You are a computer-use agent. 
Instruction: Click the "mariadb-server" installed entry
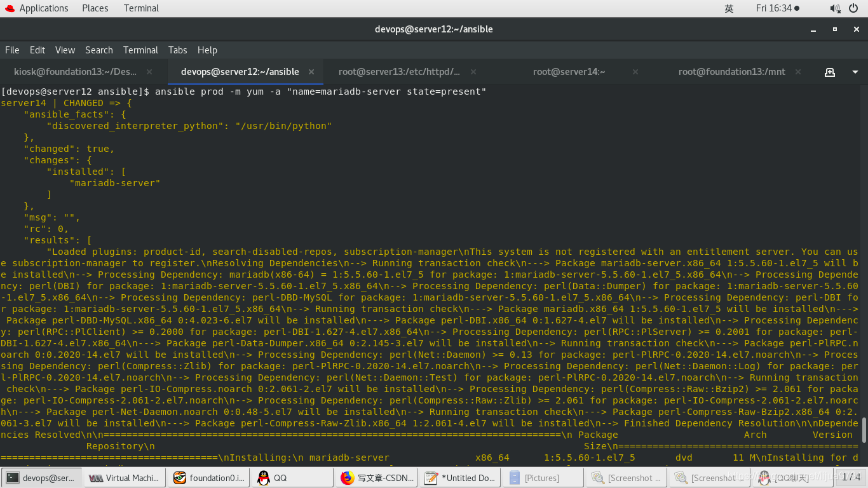(115, 183)
